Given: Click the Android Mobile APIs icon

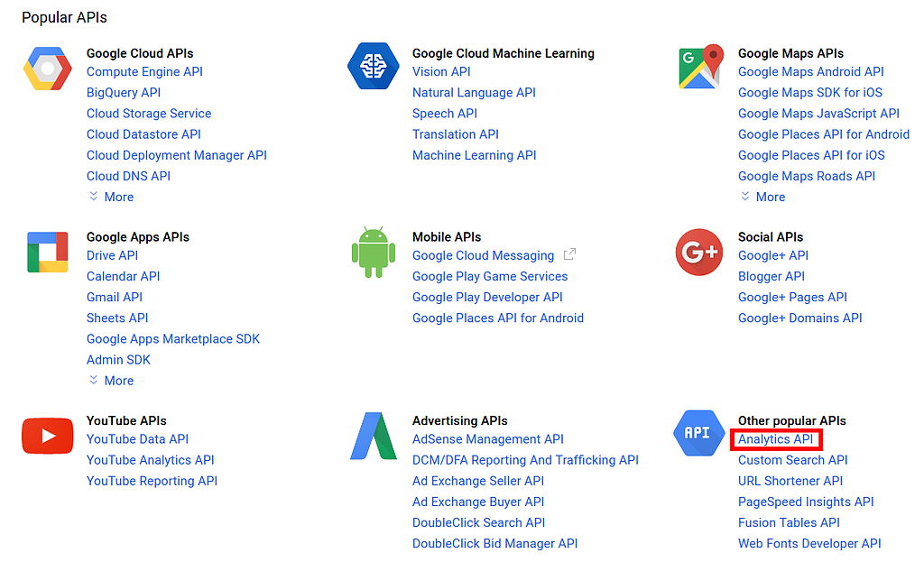Looking at the screenshot, I should tap(373, 253).
